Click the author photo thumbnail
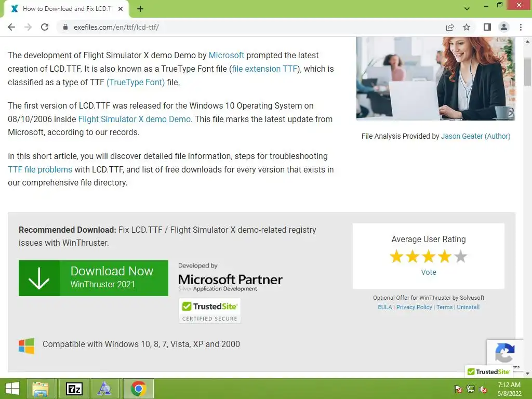Viewport: 532px width, 399px height. tap(436, 79)
